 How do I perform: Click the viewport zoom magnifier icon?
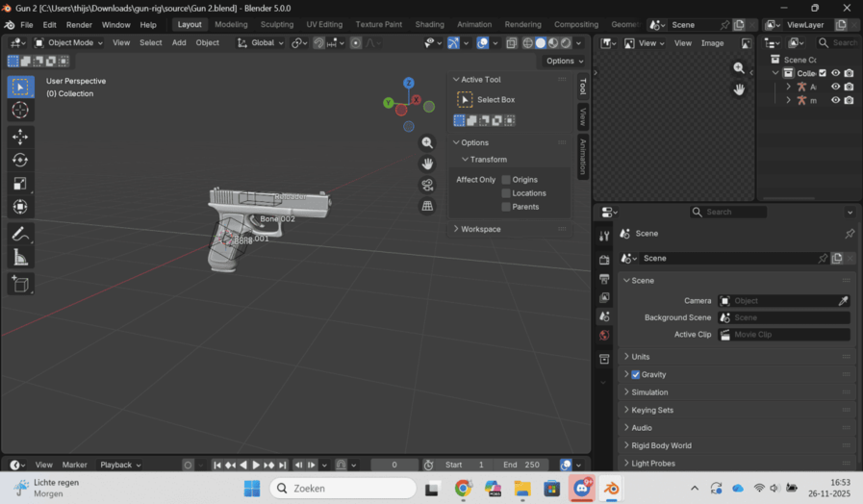coord(427,143)
